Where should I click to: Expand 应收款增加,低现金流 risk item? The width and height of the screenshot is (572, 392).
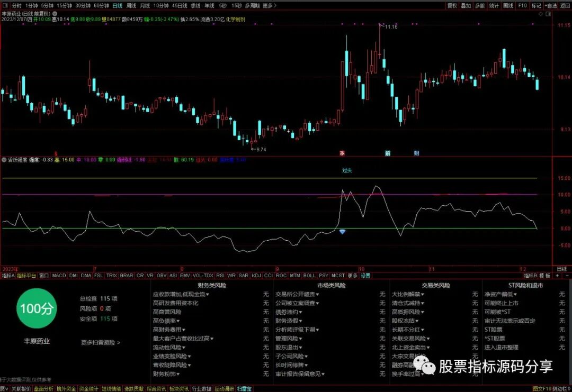tap(181, 294)
